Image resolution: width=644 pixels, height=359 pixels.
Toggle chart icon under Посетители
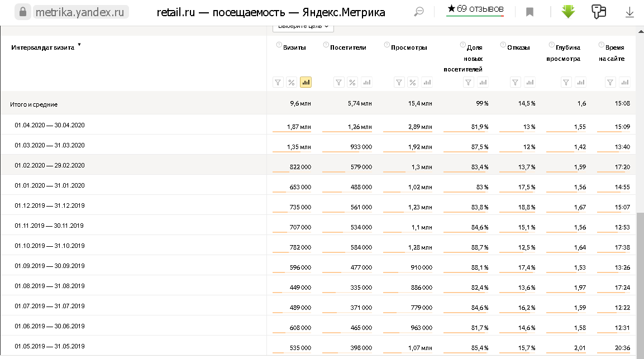tap(367, 82)
